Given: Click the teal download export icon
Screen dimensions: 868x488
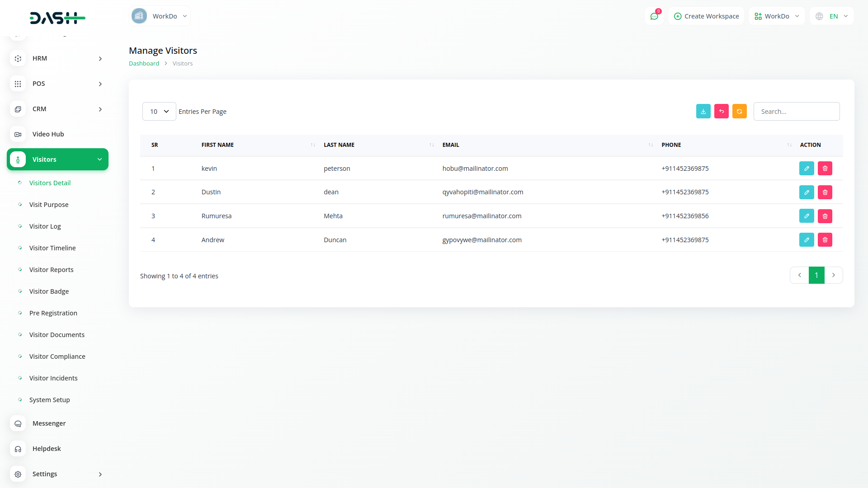Looking at the screenshot, I should (x=703, y=111).
